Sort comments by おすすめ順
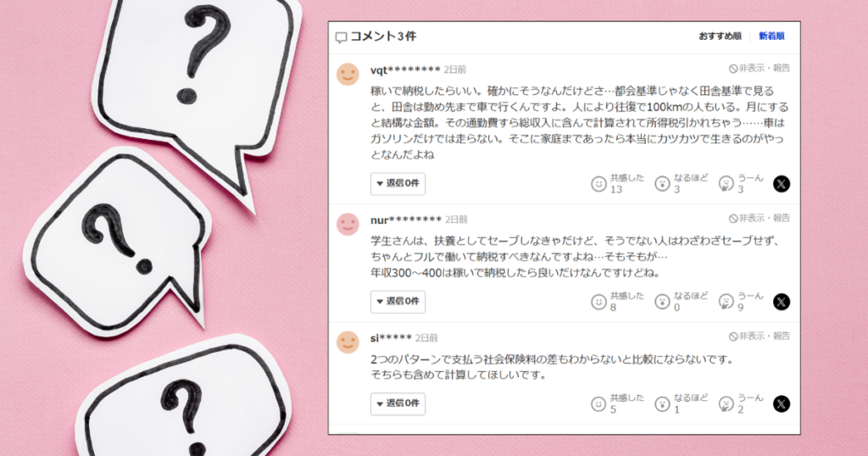The width and height of the screenshot is (868, 456). [x=720, y=36]
